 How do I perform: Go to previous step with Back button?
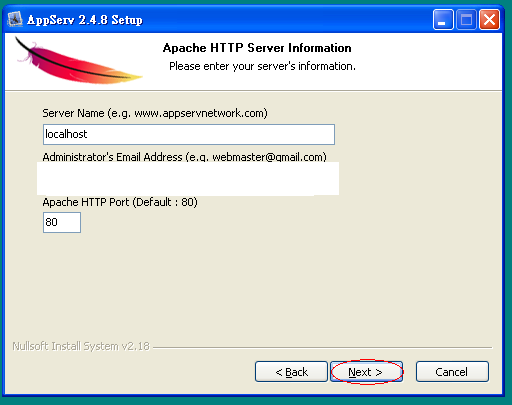pyautogui.click(x=291, y=372)
